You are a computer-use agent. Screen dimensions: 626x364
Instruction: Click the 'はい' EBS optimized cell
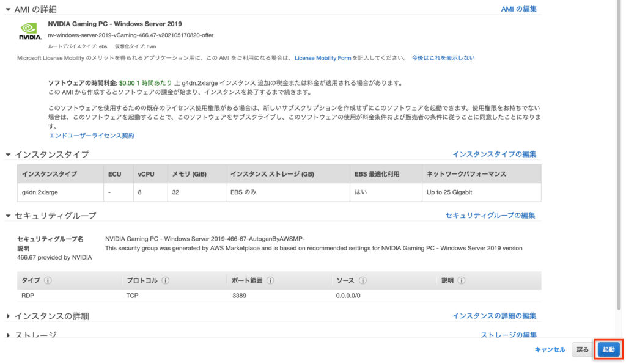click(386, 192)
